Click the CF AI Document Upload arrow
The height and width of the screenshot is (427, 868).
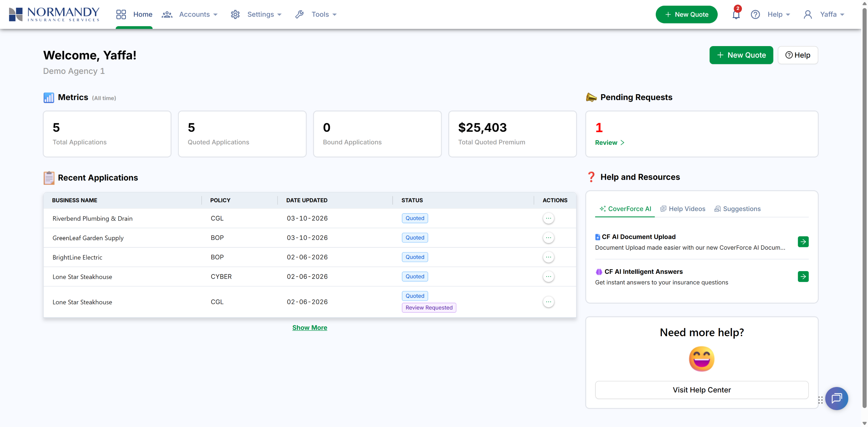(803, 242)
